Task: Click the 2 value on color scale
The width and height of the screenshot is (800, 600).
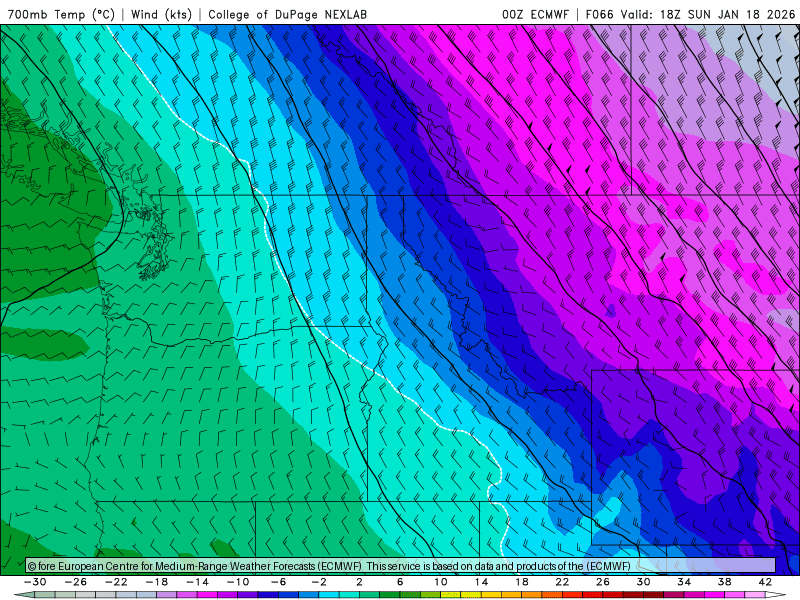Action: 359,582
